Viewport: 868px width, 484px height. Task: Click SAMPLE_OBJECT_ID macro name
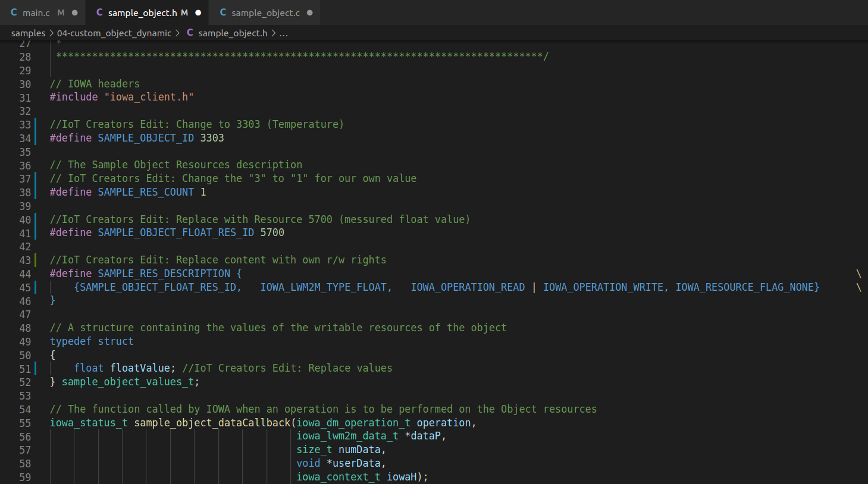pyautogui.click(x=146, y=138)
